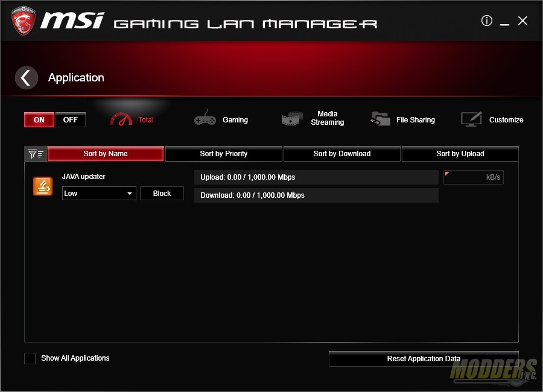
Task: Click the JAVA updater name text
Action: (84, 177)
